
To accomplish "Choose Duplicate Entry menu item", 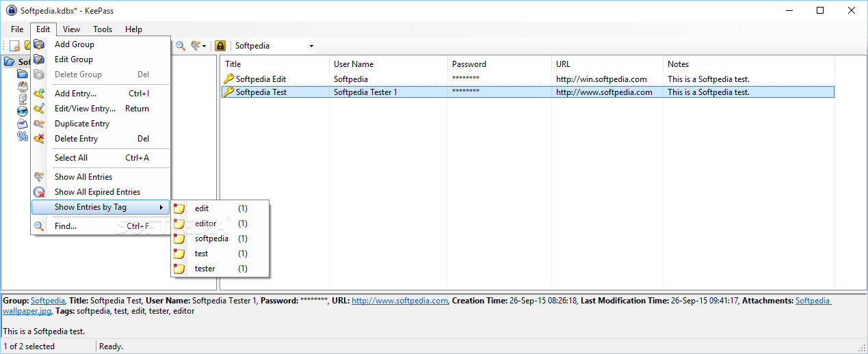I will click(x=101, y=124).
